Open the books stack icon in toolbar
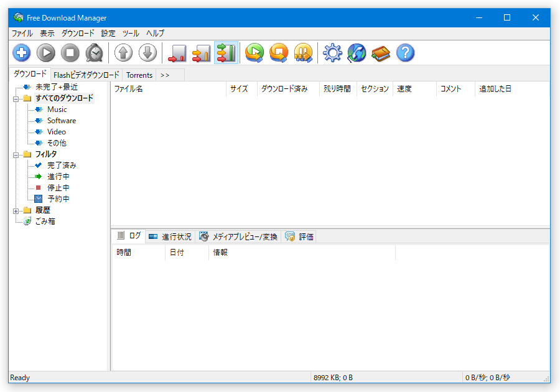This screenshot has width=560, height=392. click(x=381, y=54)
